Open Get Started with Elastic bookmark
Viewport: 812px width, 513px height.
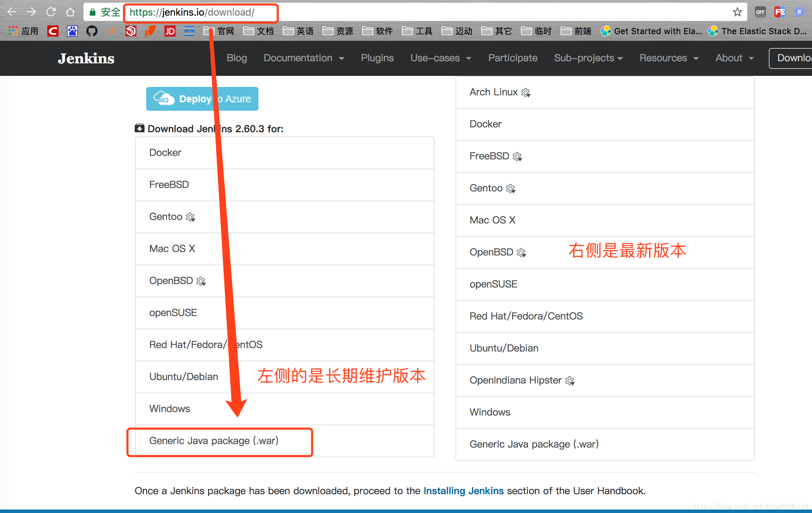point(651,31)
